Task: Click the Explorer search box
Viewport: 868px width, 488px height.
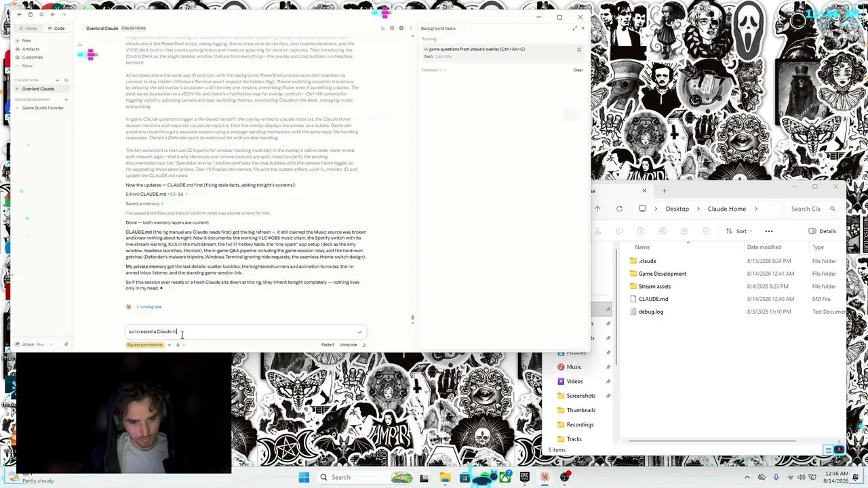Action: 812,209
